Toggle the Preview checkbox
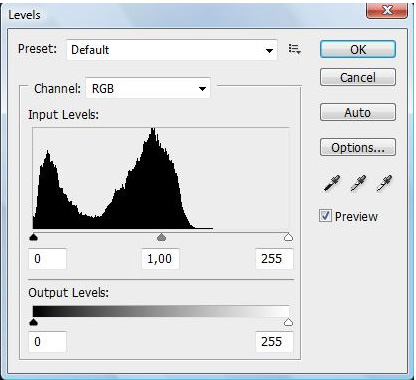The height and width of the screenshot is (380, 416). pos(325,216)
